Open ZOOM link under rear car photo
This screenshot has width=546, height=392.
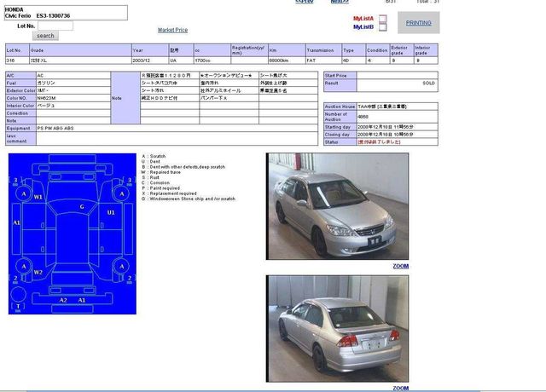[401, 389]
